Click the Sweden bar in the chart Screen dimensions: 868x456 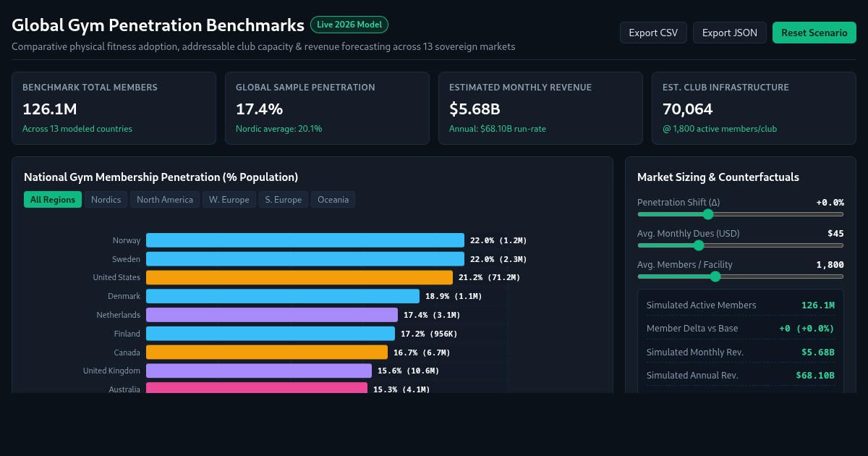[x=305, y=259]
